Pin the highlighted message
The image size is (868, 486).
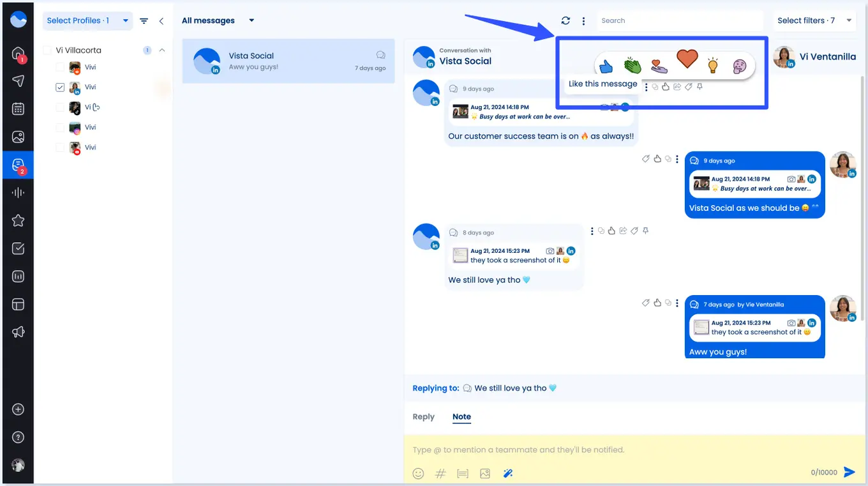(x=699, y=86)
